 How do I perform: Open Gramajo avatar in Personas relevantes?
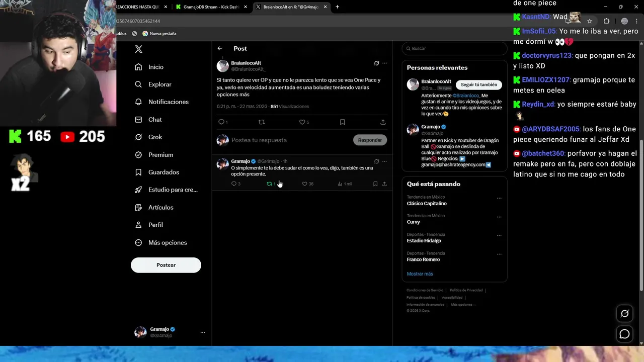click(413, 130)
